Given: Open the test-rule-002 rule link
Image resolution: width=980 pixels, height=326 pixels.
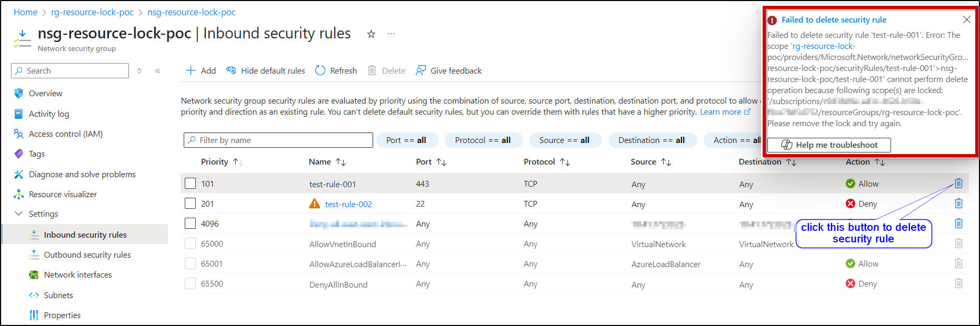Looking at the screenshot, I should point(348,205).
